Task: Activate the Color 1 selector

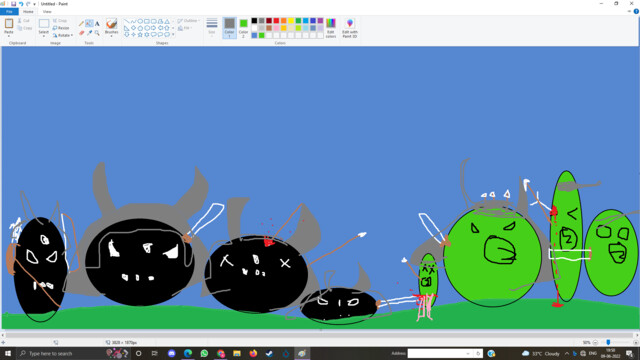Action: tap(229, 28)
